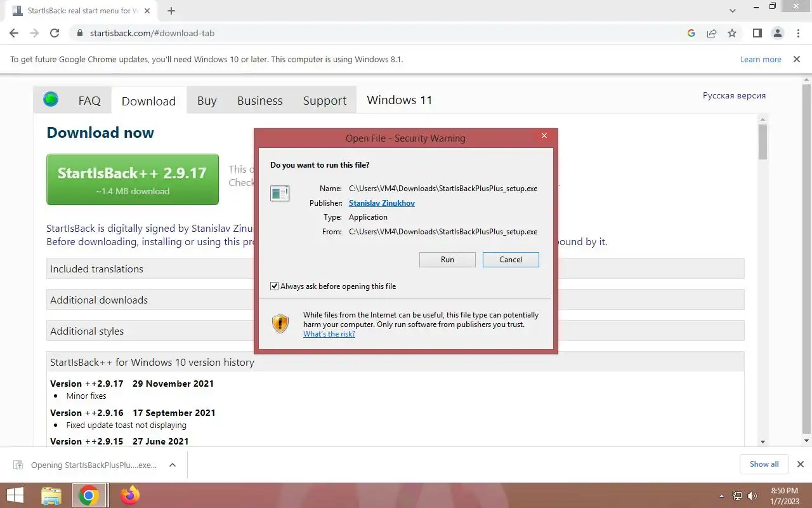Reload the StartIsBack page

[x=55, y=33]
